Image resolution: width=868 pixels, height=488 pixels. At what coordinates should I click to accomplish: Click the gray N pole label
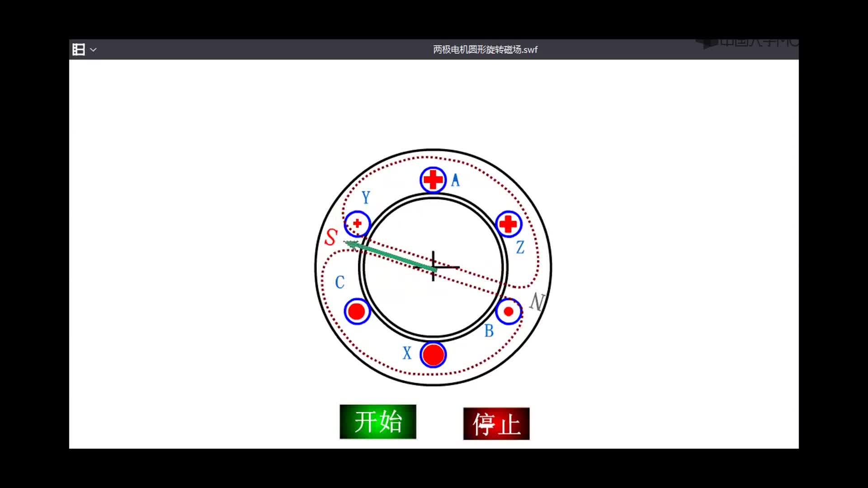click(537, 301)
